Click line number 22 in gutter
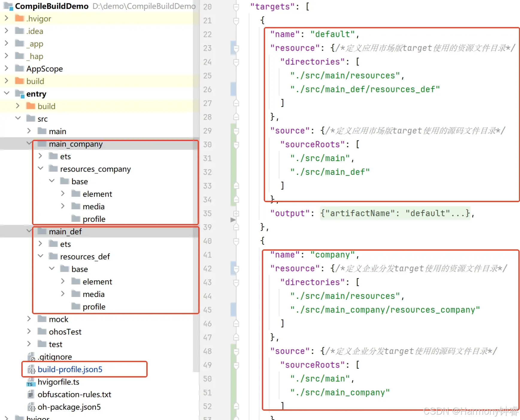This screenshot has width=520, height=420. coord(207,34)
